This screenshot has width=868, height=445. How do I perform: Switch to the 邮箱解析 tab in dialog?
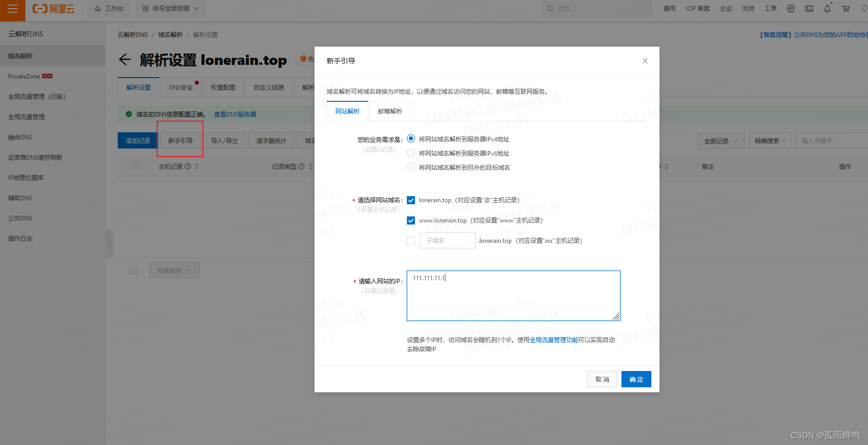coord(390,111)
